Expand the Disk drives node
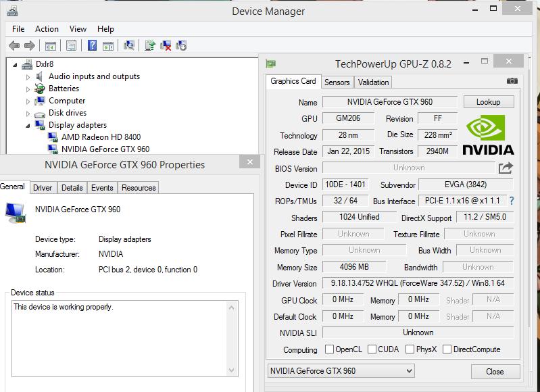This screenshot has height=392, width=540. point(28,114)
